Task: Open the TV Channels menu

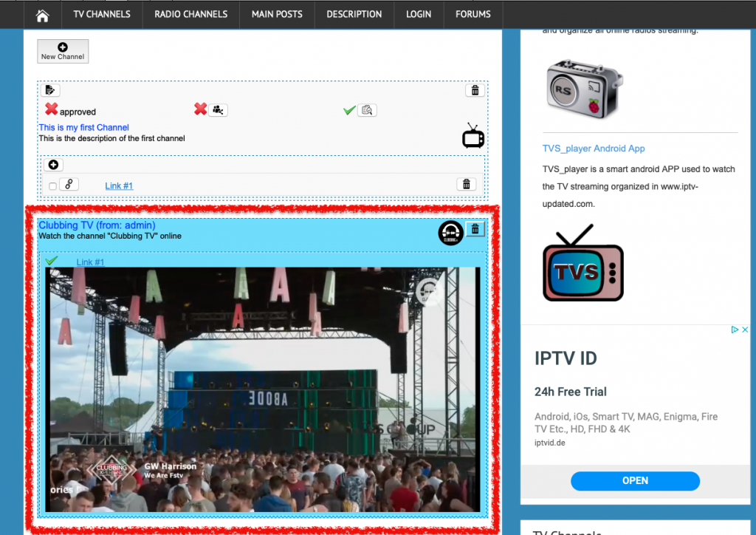Action: (102, 15)
